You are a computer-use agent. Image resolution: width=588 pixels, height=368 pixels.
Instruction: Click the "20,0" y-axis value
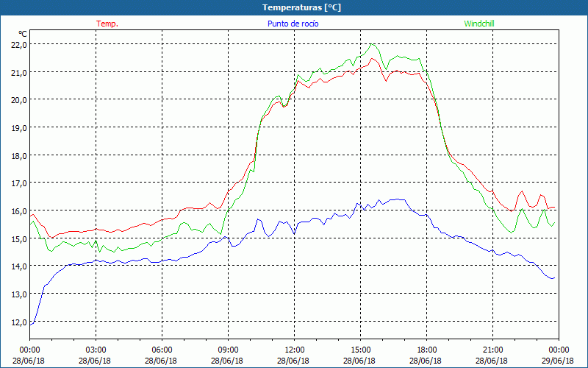point(20,100)
